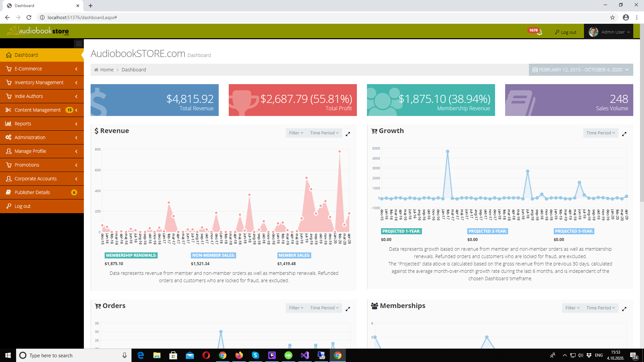Viewport: 644px width, 362px height.
Task: Open the Growth Time Period dropdown
Action: click(x=600, y=133)
